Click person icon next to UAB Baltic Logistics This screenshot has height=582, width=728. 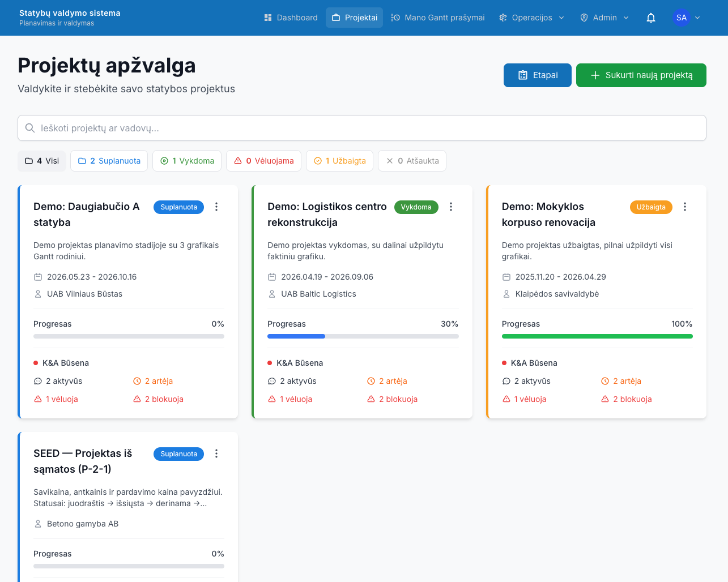pyautogui.click(x=272, y=294)
